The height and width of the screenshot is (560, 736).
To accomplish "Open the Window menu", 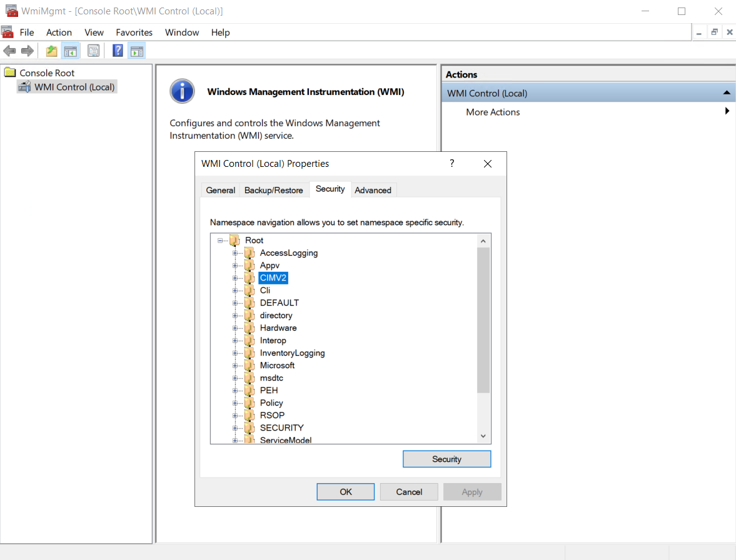I will pos(182,32).
